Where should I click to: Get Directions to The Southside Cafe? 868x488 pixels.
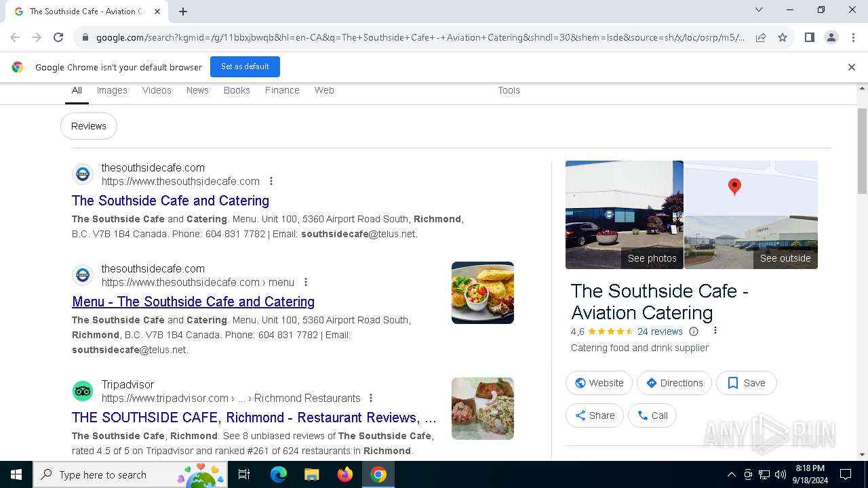674,383
